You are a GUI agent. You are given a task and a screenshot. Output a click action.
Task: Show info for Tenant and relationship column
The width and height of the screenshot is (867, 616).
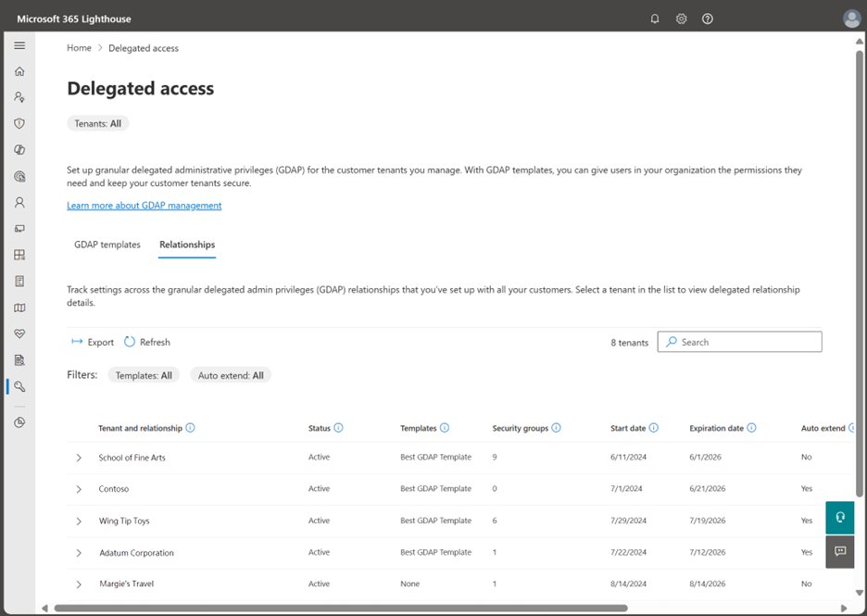[x=190, y=428]
